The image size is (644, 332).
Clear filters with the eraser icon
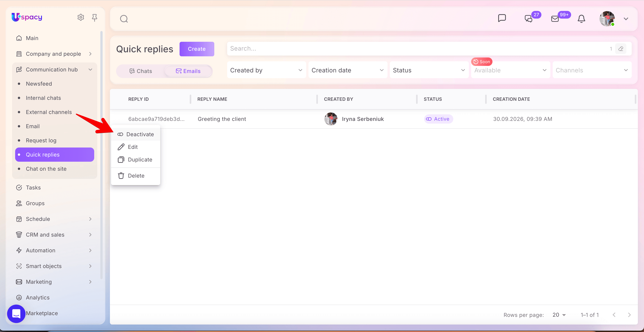click(621, 49)
